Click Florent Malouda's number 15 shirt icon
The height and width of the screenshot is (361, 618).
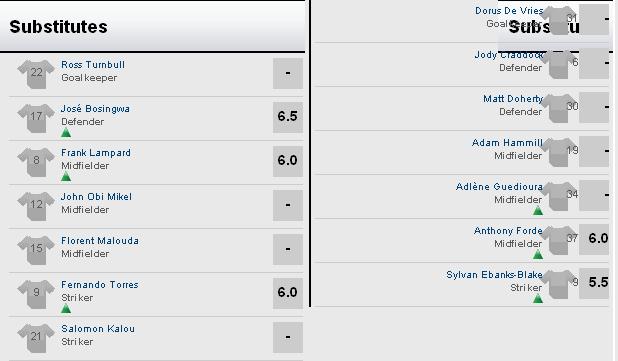tap(36, 250)
